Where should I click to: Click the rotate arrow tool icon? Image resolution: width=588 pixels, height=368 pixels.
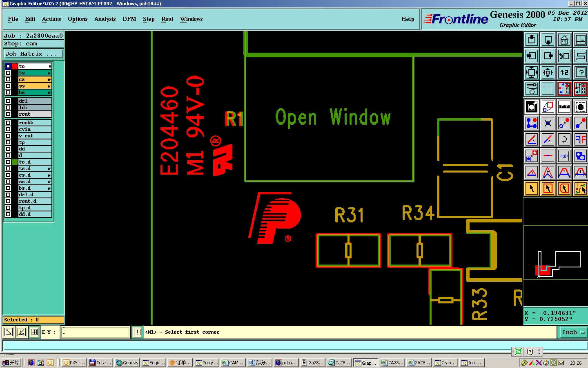click(564, 139)
